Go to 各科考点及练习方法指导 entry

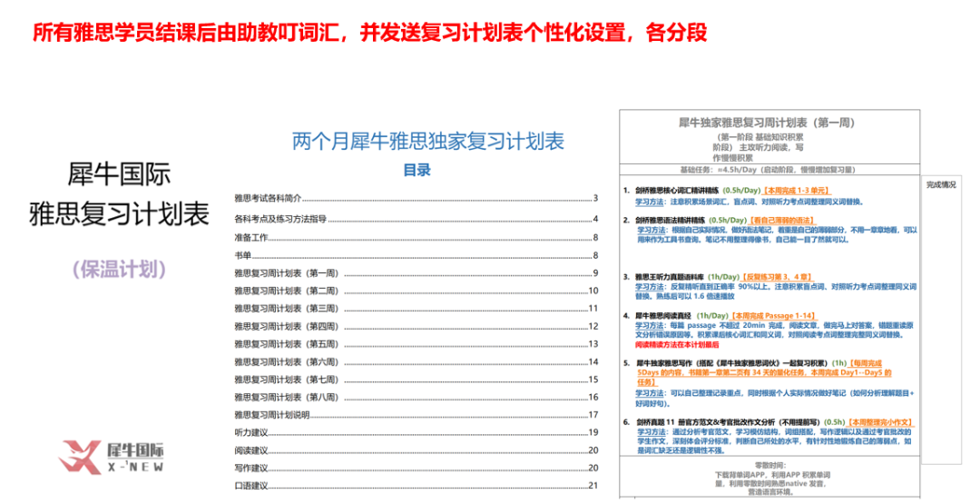click(x=280, y=219)
